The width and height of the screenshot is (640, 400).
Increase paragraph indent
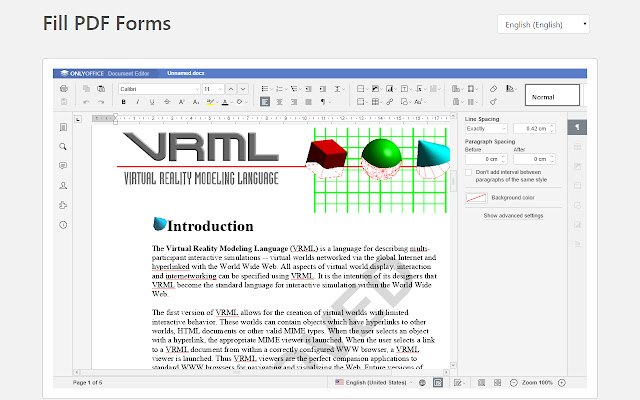tap(323, 89)
